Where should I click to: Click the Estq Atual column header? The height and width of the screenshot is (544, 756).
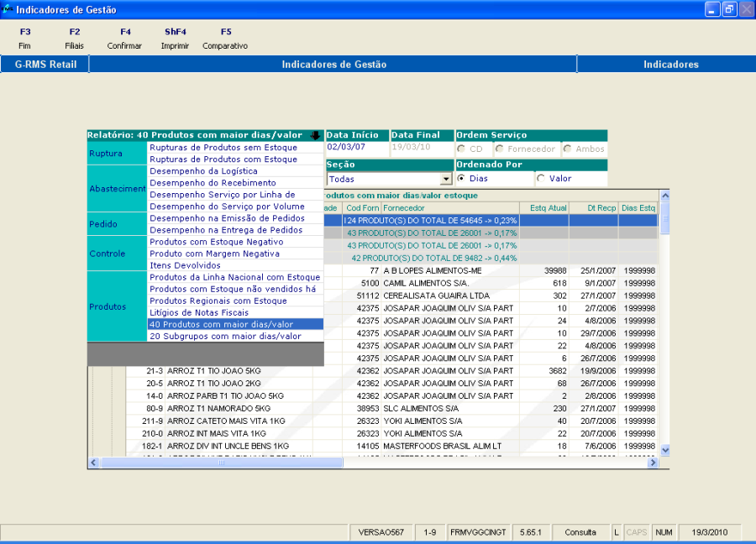549,207
